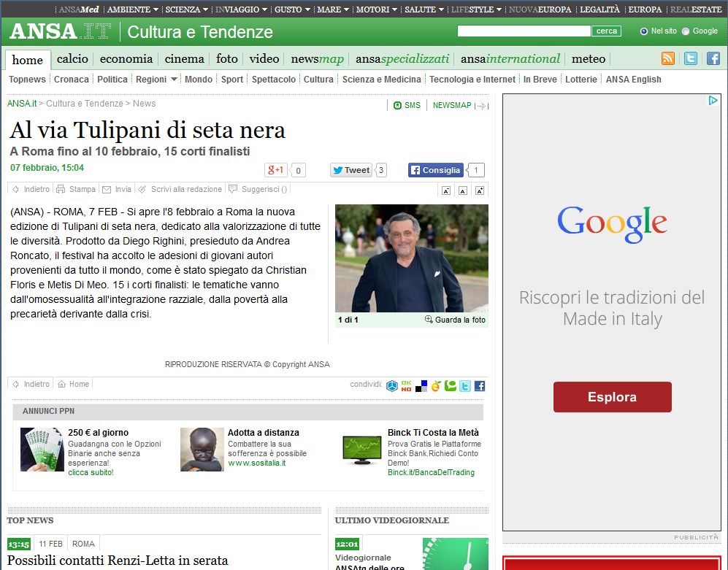This screenshot has height=570, width=728.
Task: Share via the green chat-bubble icon
Action: pyautogui.click(x=450, y=386)
